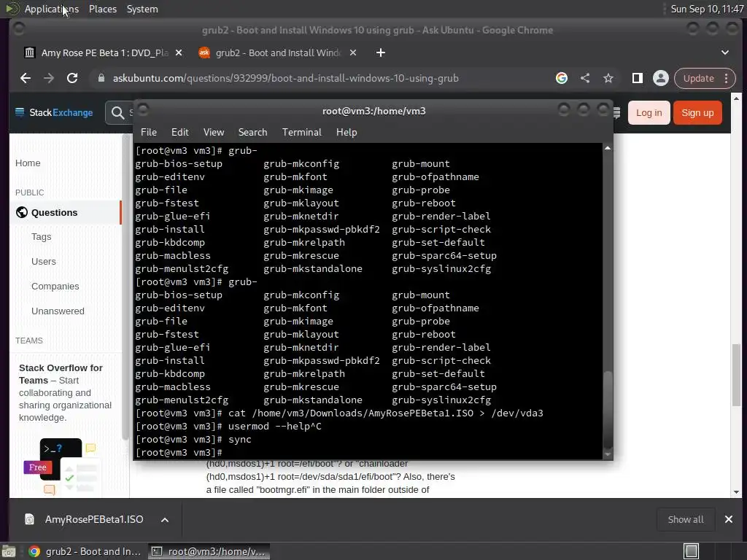Click page scrollbar up arrow in Chrome

(x=737, y=98)
